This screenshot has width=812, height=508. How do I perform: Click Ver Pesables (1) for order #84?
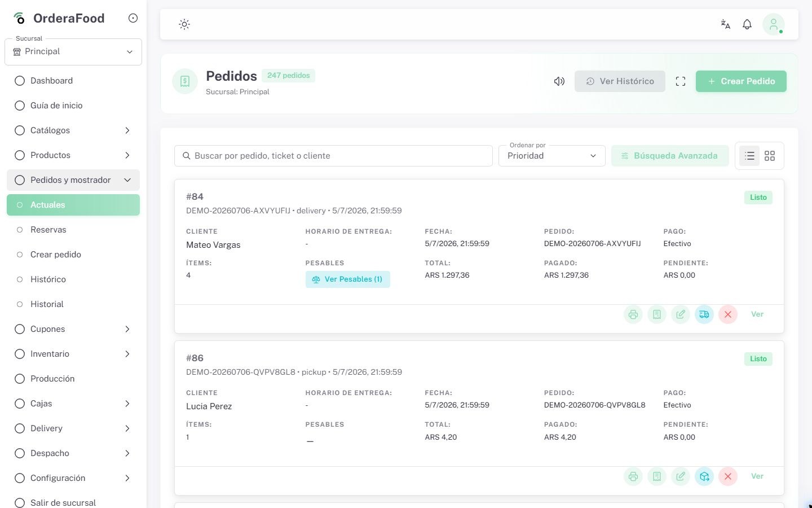click(x=348, y=279)
